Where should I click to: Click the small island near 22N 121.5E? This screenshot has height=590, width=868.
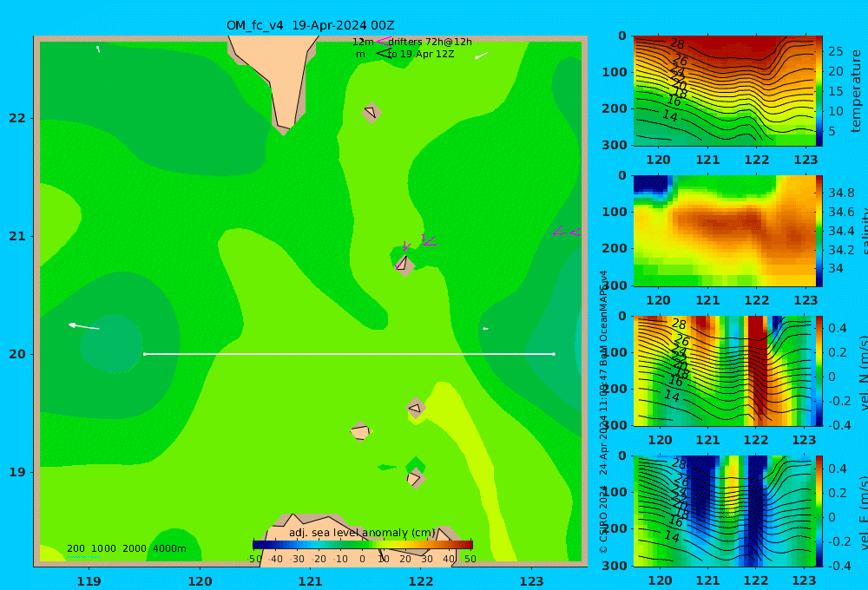[371, 112]
